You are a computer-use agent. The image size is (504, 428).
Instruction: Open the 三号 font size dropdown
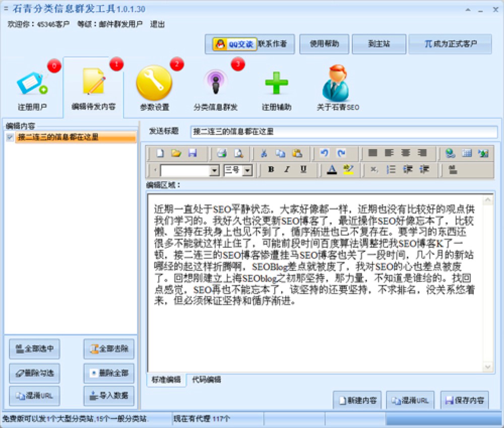247,171
